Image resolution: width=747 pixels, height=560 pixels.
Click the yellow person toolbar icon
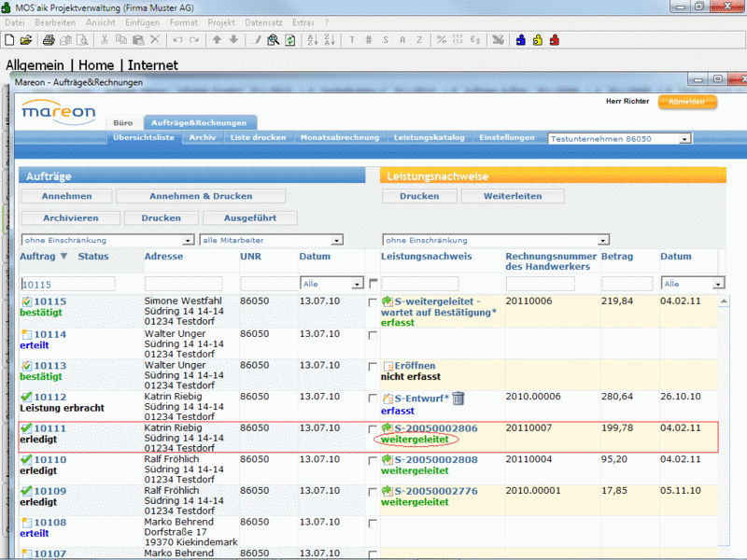pos(538,40)
